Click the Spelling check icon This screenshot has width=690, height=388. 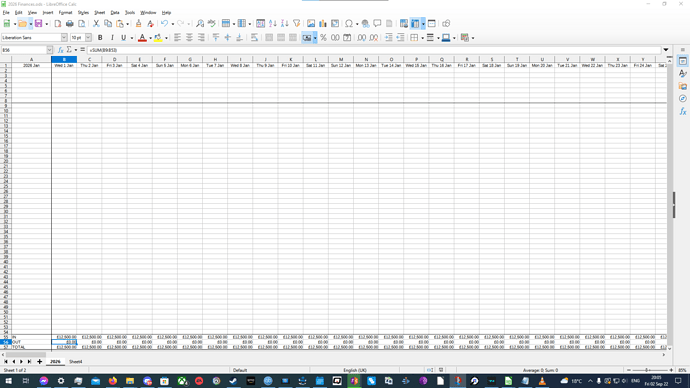(x=212, y=23)
